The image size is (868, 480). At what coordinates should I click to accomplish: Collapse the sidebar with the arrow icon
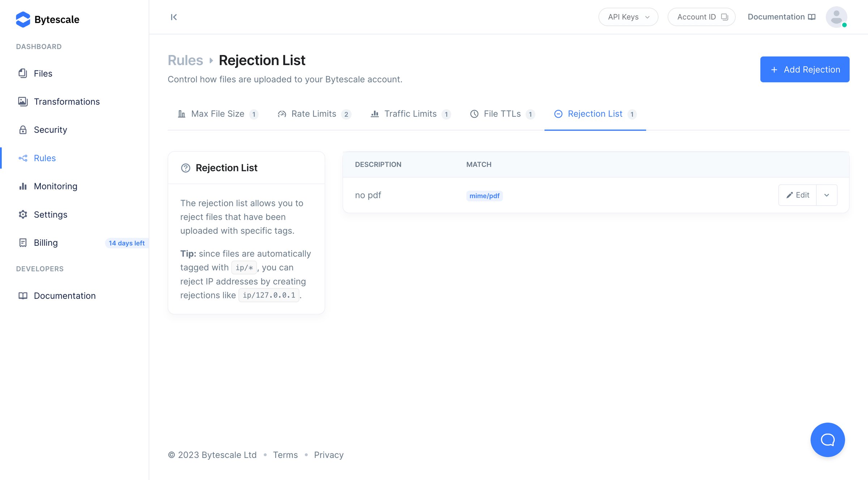coord(174,17)
